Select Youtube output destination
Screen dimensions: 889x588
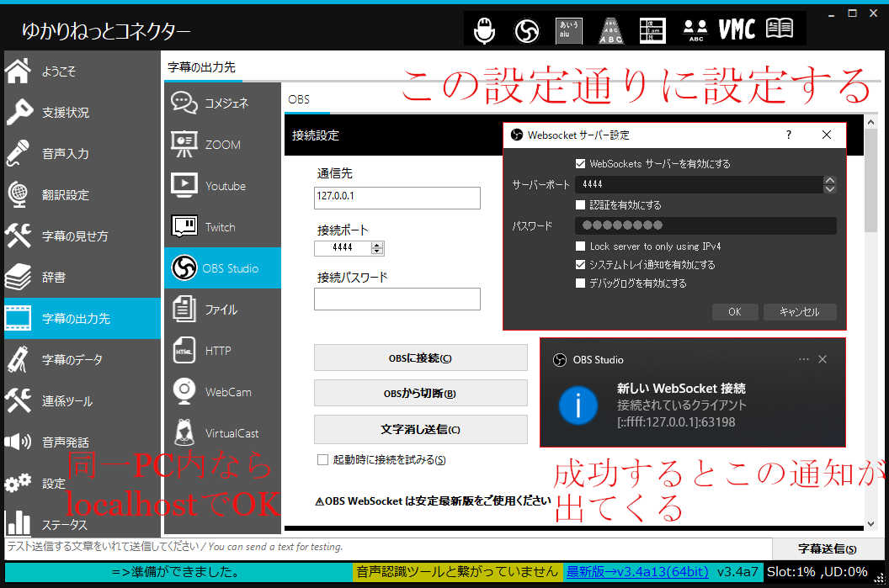[x=222, y=186]
